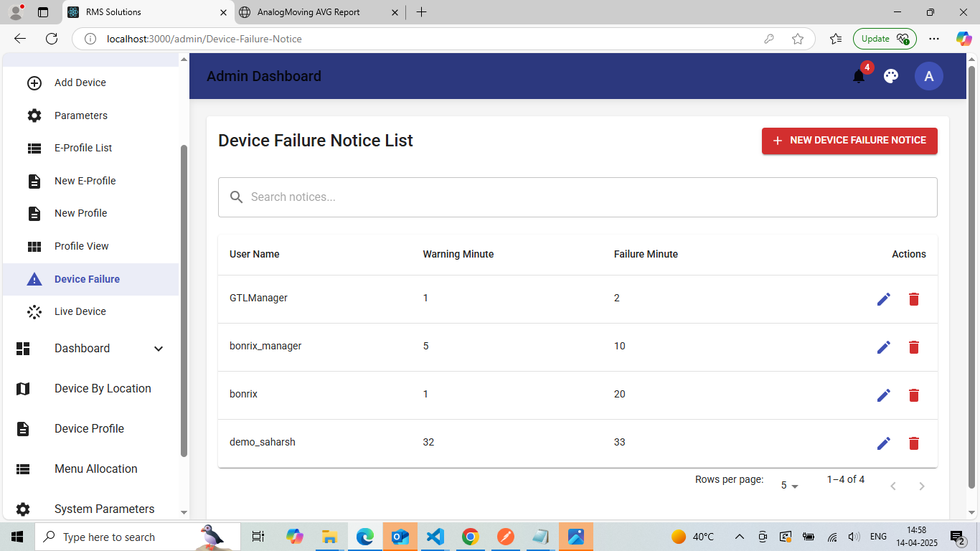Click New Device Failure Notice button
Viewport: 980px width, 551px height.
point(849,141)
